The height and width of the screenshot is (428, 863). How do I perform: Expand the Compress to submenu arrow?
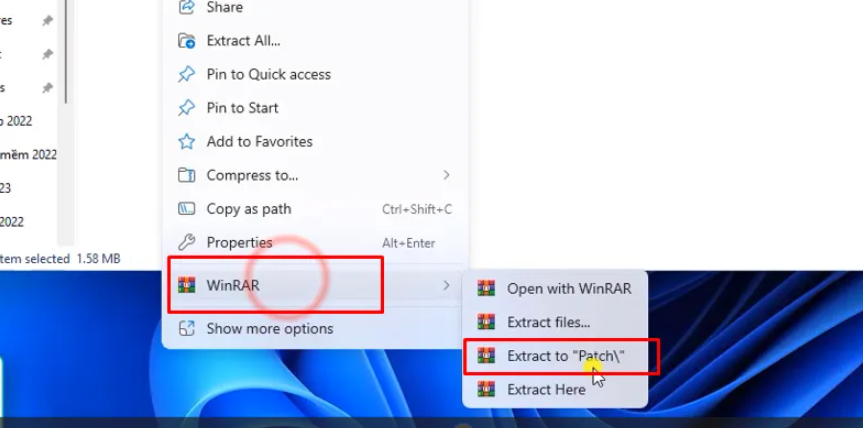[446, 175]
